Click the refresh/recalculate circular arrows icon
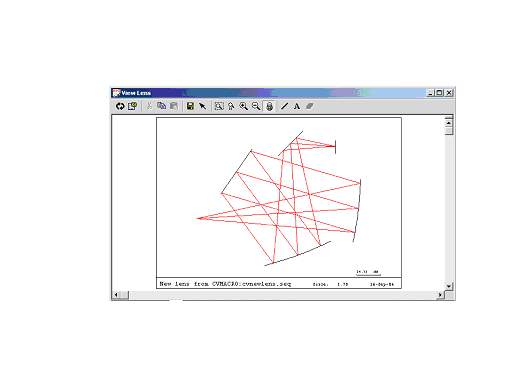Screen dimensions: 512x384 point(120,106)
